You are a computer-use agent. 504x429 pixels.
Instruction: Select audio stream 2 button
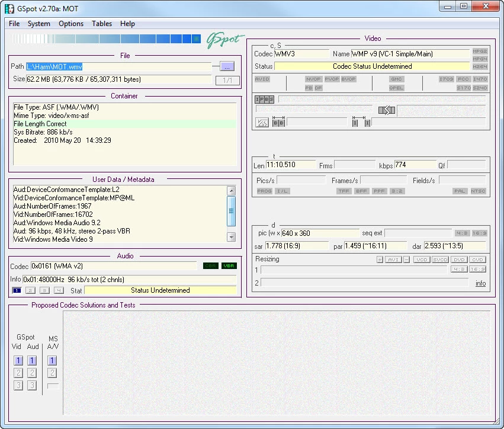click(30, 290)
